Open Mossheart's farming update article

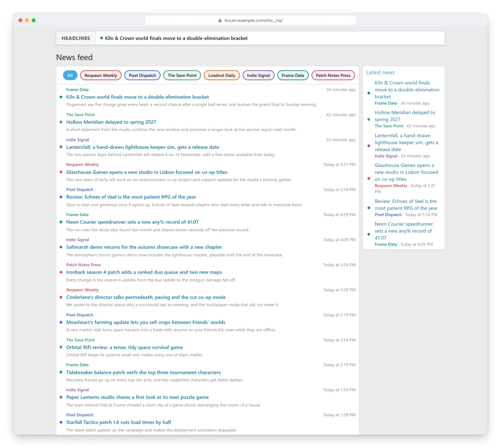[146, 322]
